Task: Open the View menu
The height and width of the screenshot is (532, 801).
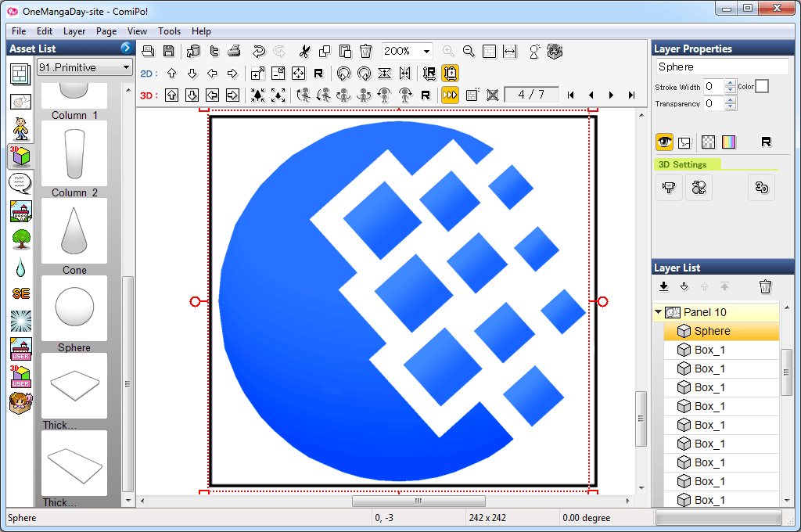Action: click(137, 31)
